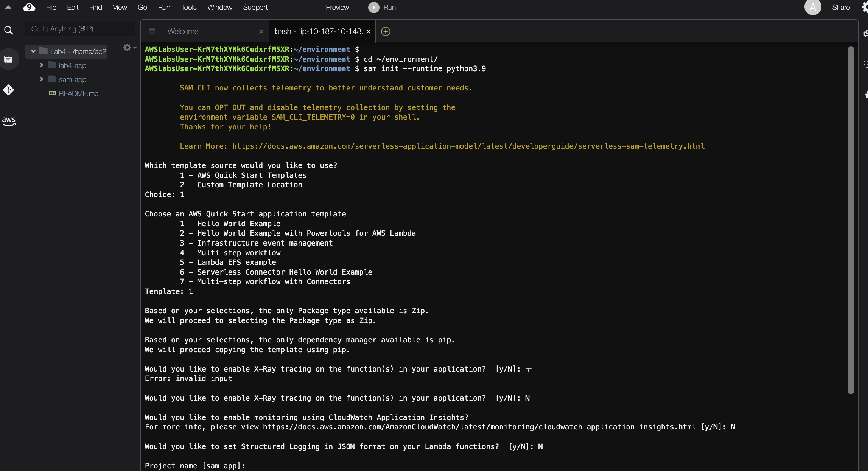Viewport: 868px width, 471px height.
Task: Open the README.md file
Action: click(79, 93)
